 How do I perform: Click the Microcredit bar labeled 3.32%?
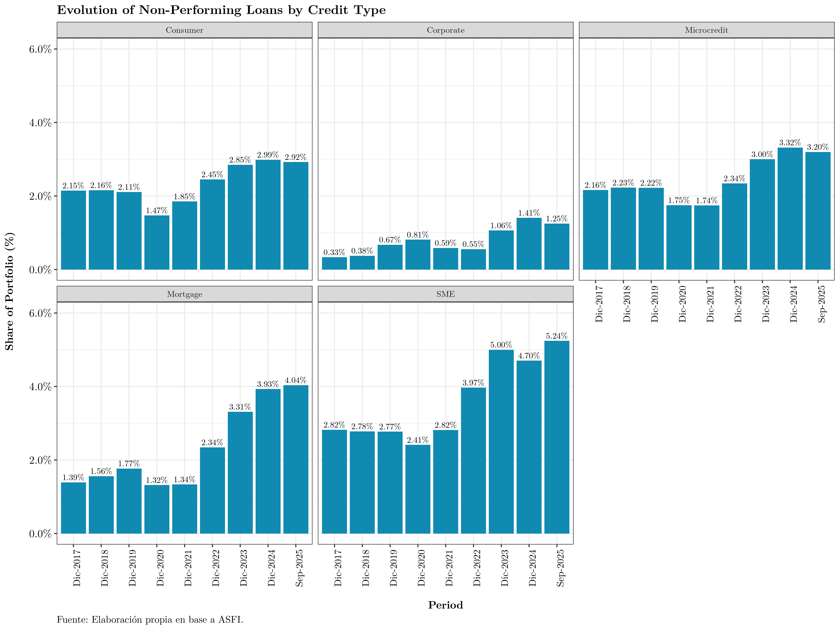[x=790, y=208]
